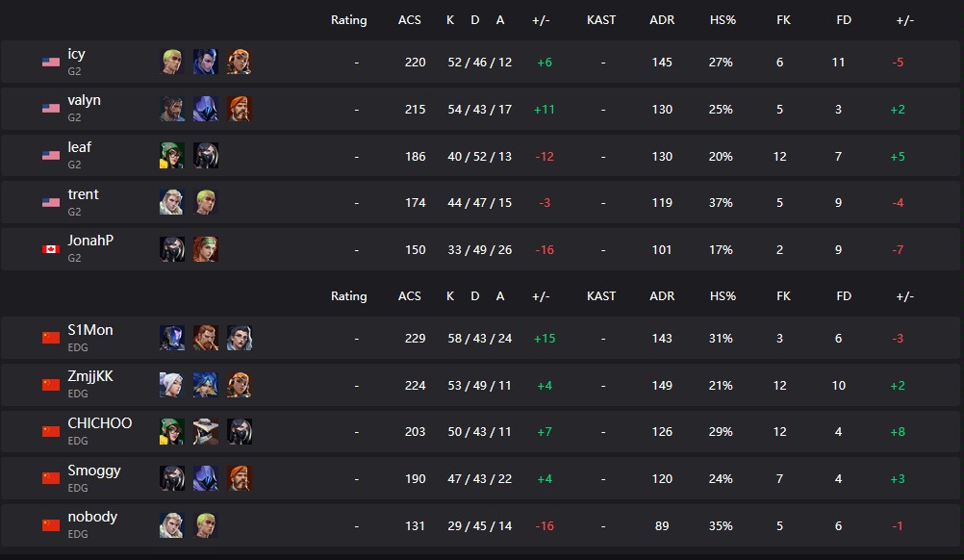
Task: Select icy's Yoru agent icon
Action: pos(205,63)
